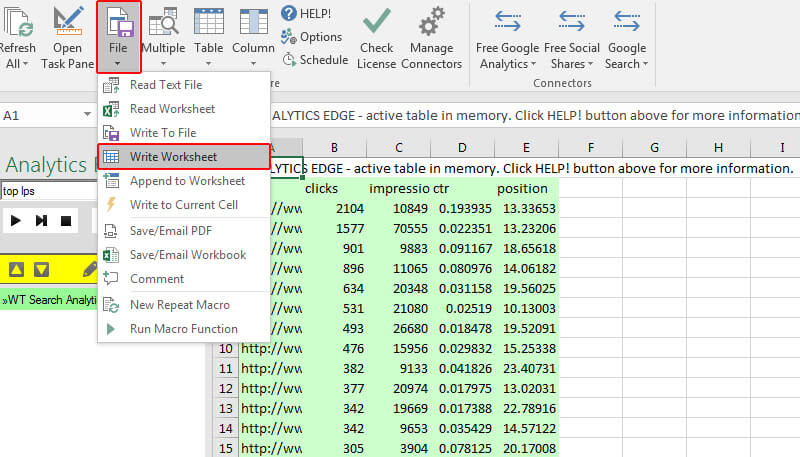Click the Refresh All icon
This screenshot has width=800, height=457.
17,22
